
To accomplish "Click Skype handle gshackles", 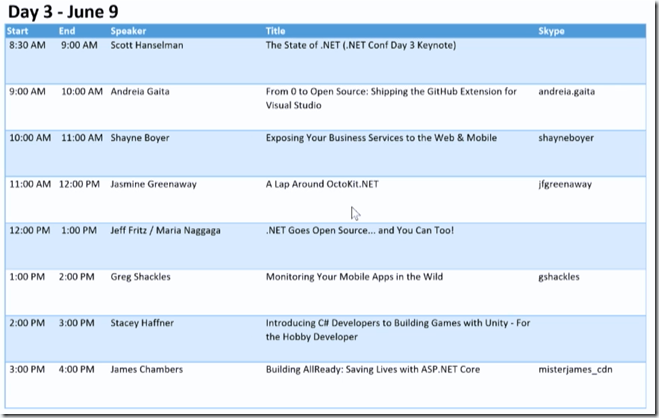I will tap(559, 276).
